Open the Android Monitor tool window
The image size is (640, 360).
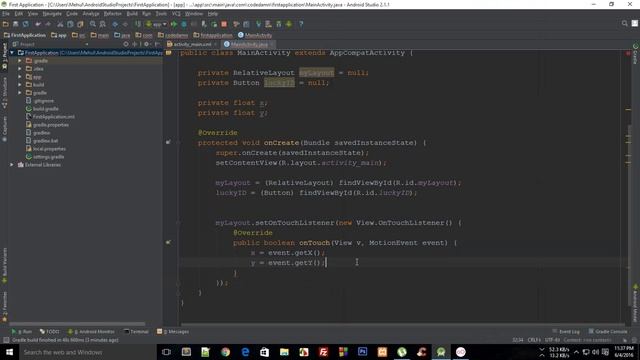91,331
